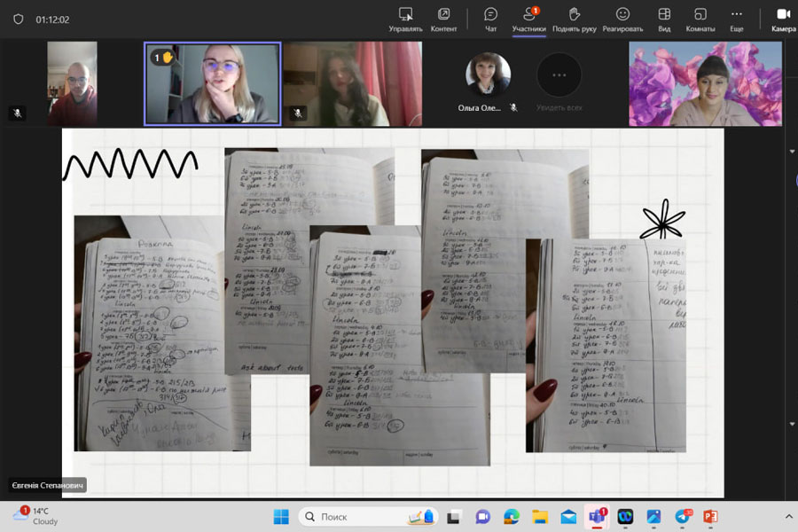Screen dimensions: 798x532
Task: Open the weather widget showing 14°C Cloudy
Action: pyautogui.click(x=37, y=516)
